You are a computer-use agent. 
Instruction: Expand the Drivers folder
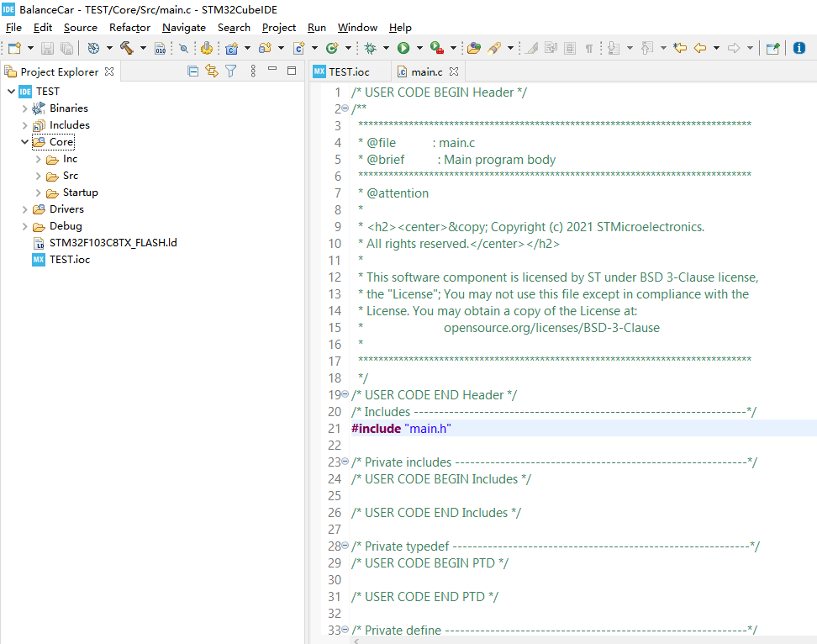tap(25, 209)
